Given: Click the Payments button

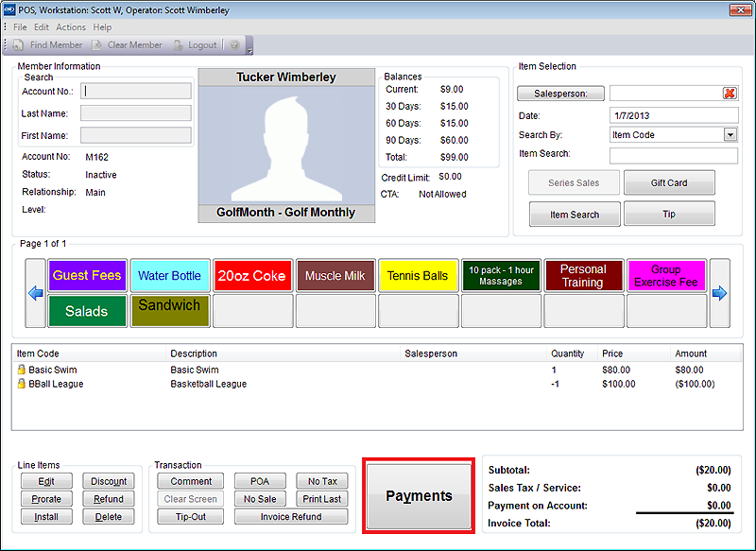Looking at the screenshot, I should click(419, 495).
